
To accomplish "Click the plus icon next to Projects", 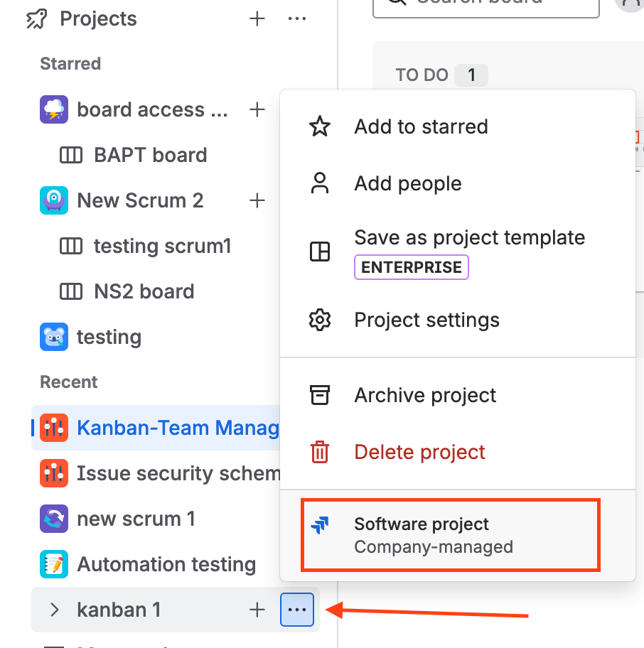I will [257, 18].
